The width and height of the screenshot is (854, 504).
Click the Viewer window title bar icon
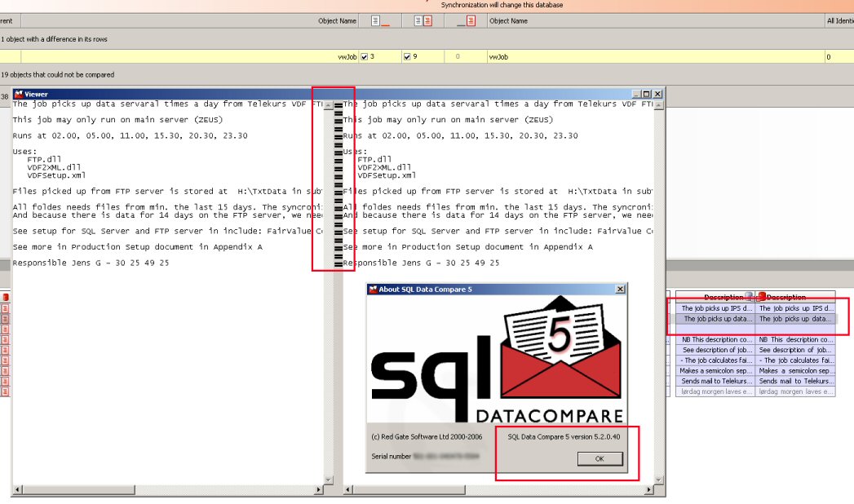tap(19, 94)
